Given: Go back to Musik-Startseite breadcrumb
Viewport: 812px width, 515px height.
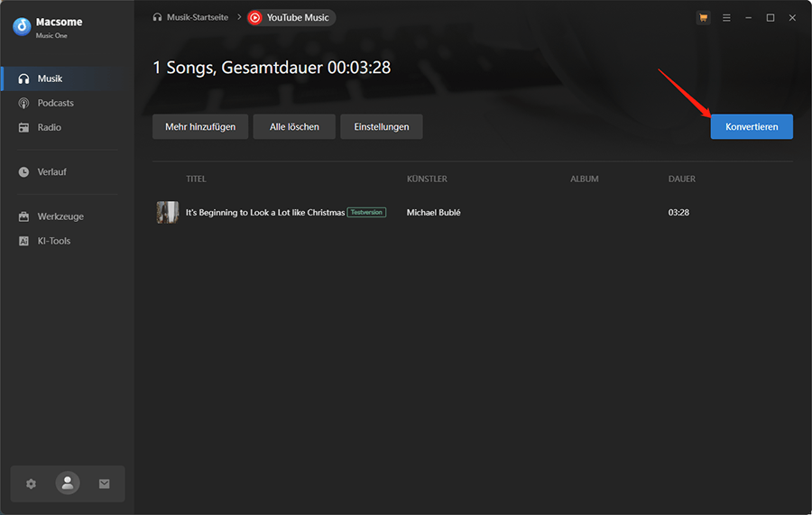Looking at the screenshot, I should click(198, 18).
